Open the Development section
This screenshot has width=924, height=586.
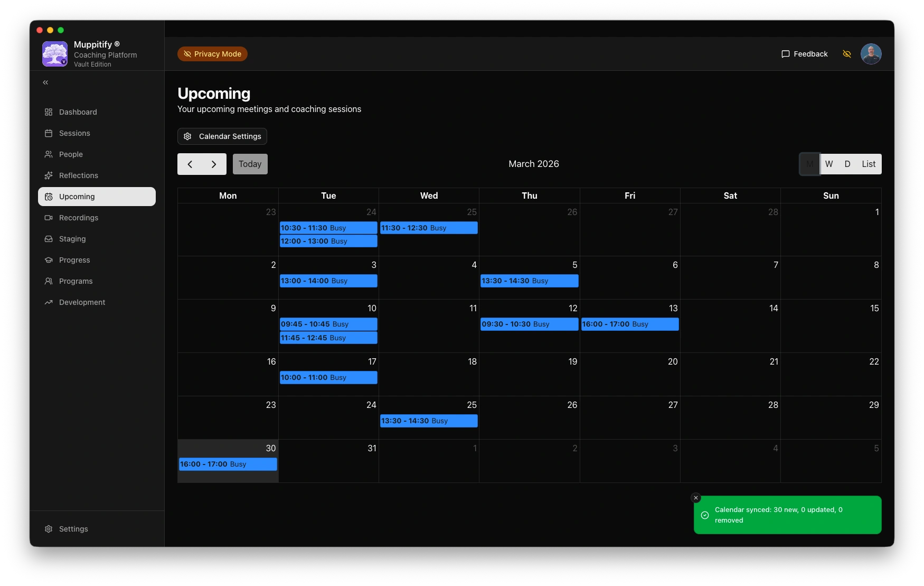click(82, 302)
